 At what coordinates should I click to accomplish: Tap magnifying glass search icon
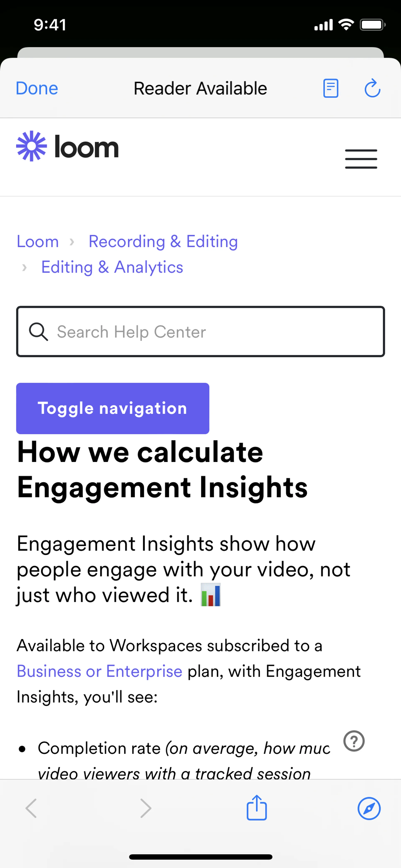pos(38,332)
